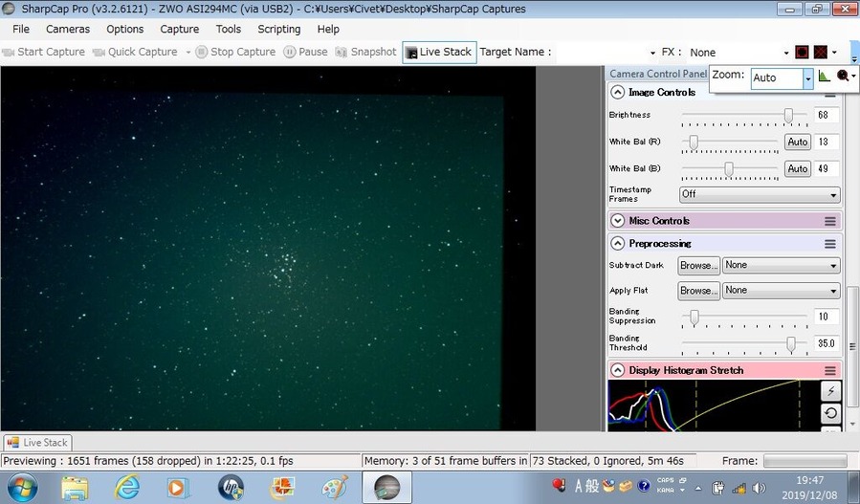Viewport: 860px width, 504px height.
Task: Click the Pause capture button
Action: [305, 52]
